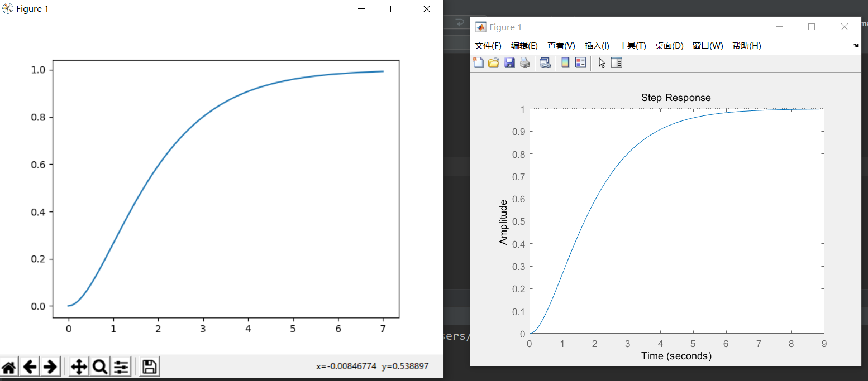Activate edit plot arrow mode in MATLAB
Viewport: 868px width, 381px height.
click(x=601, y=62)
